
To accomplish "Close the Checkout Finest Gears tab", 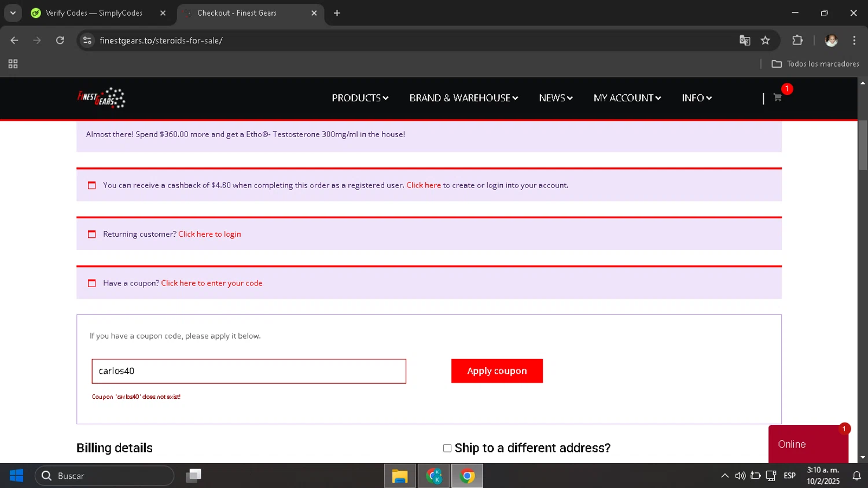I will point(314,13).
